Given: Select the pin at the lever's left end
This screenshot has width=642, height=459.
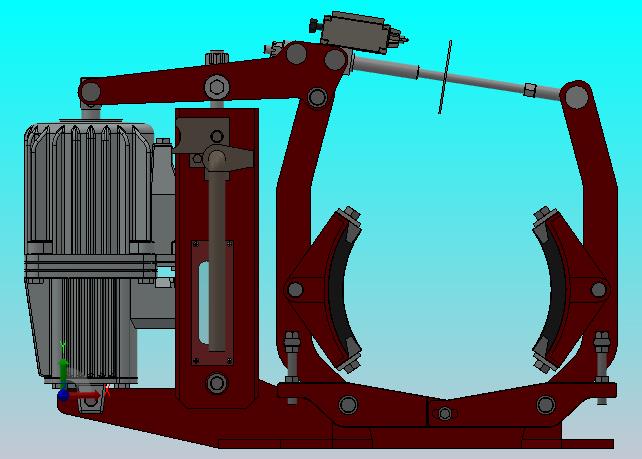Looking at the screenshot, I should point(90,93).
